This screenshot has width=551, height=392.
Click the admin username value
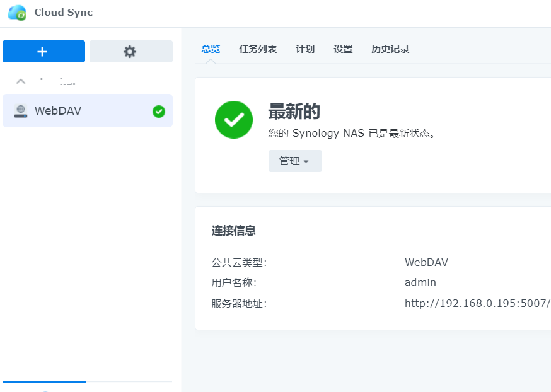point(420,283)
